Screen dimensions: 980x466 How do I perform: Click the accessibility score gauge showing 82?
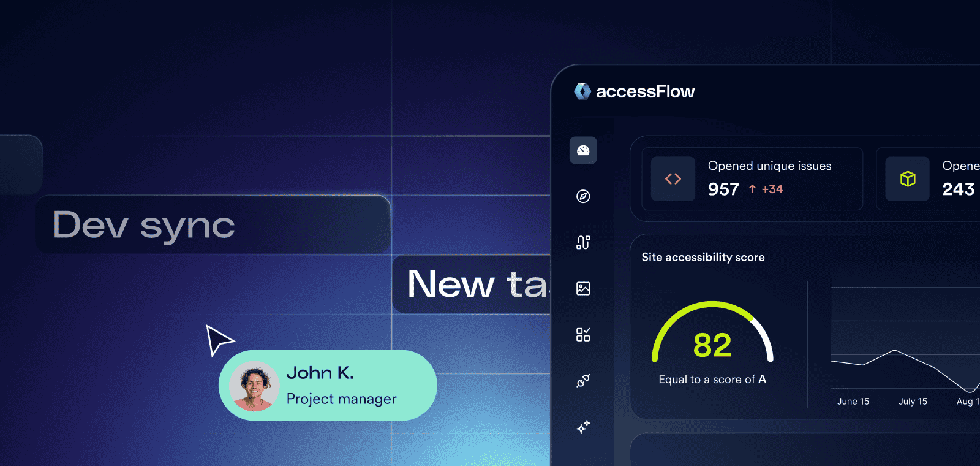click(x=712, y=343)
